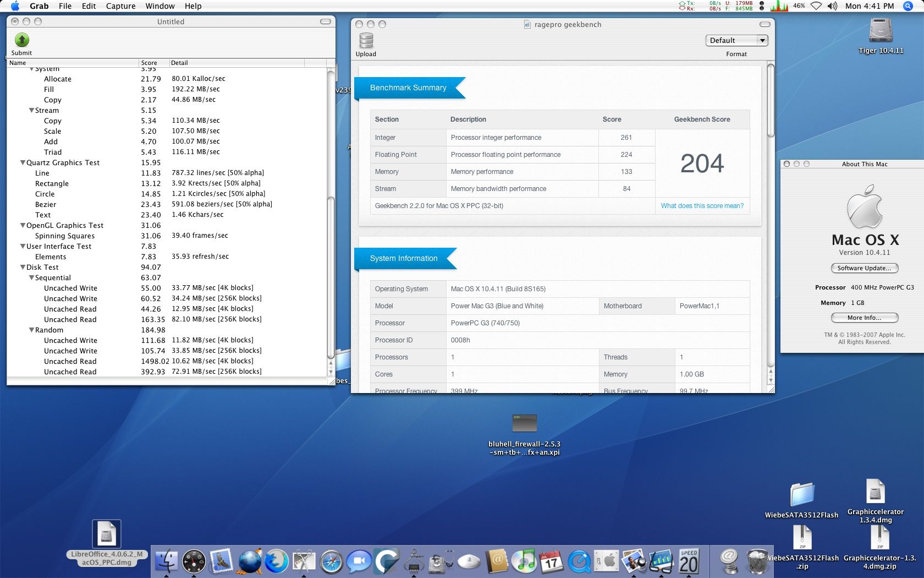Open the Trash in the dock
The width and height of the screenshot is (924, 578).
757,562
